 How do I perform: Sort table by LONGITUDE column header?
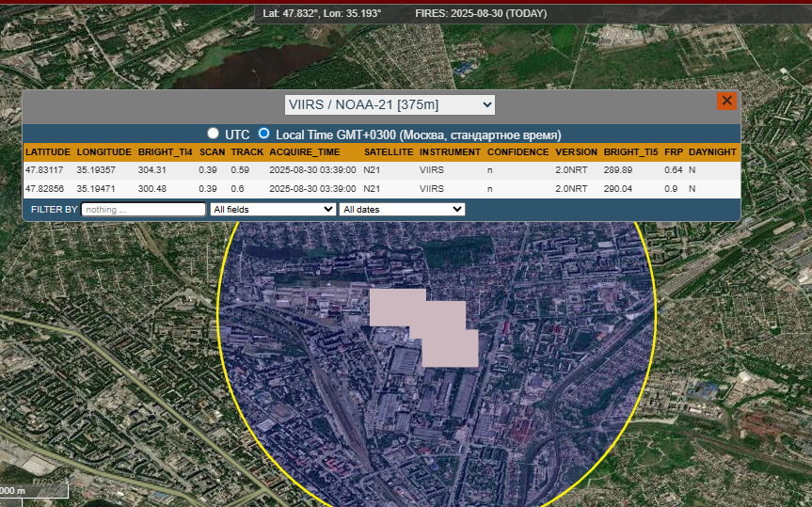tap(103, 151)
